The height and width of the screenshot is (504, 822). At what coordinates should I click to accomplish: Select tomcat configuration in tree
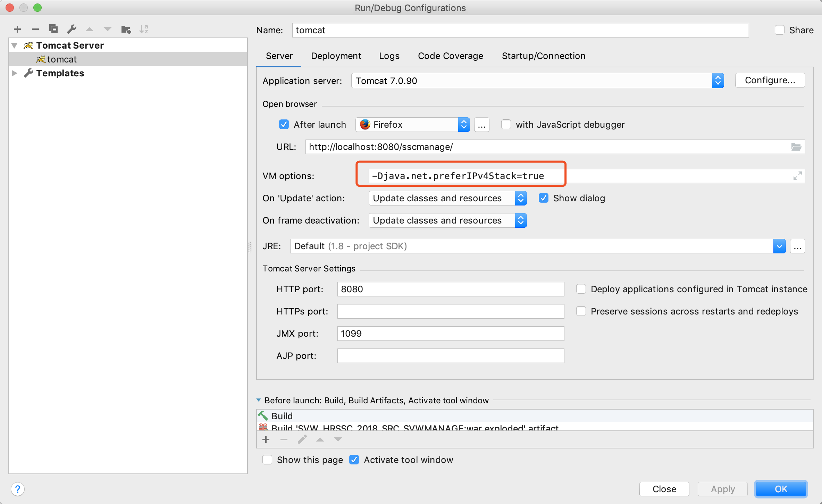[128, 59]
